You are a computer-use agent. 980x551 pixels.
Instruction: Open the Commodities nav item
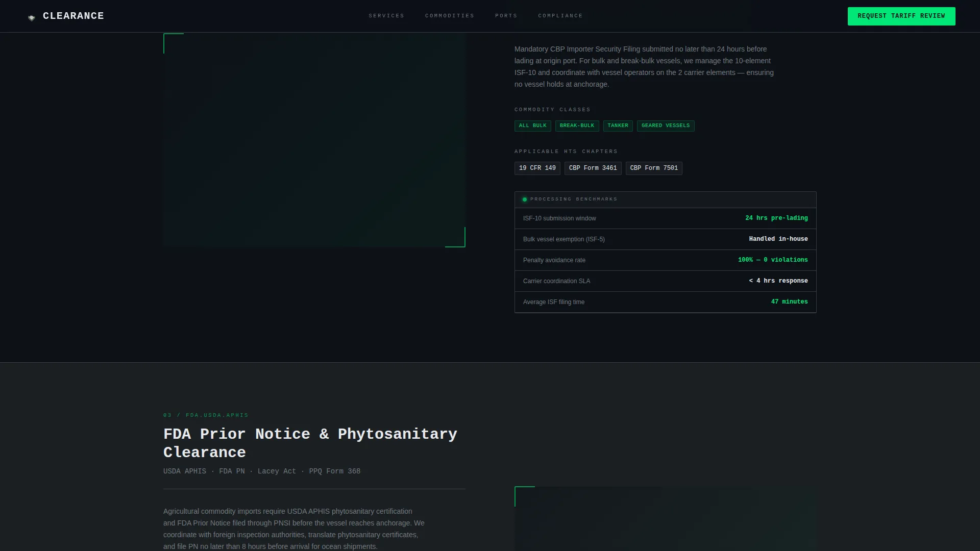point(450,16)
